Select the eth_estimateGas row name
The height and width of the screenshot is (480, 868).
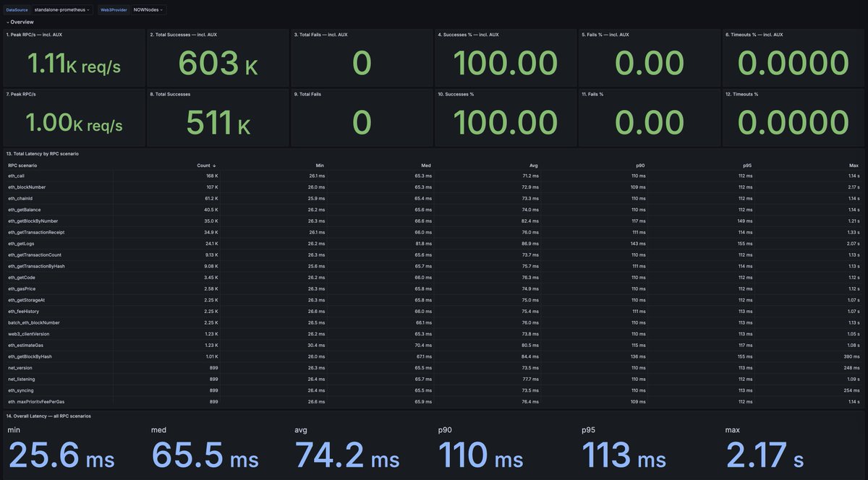click(25, 346)
